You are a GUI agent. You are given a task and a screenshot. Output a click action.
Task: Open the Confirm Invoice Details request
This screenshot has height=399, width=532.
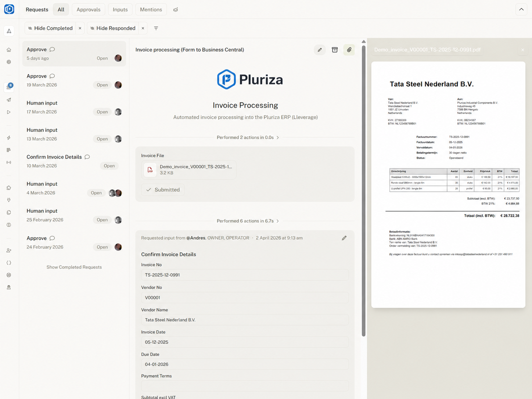click(74, 161)
